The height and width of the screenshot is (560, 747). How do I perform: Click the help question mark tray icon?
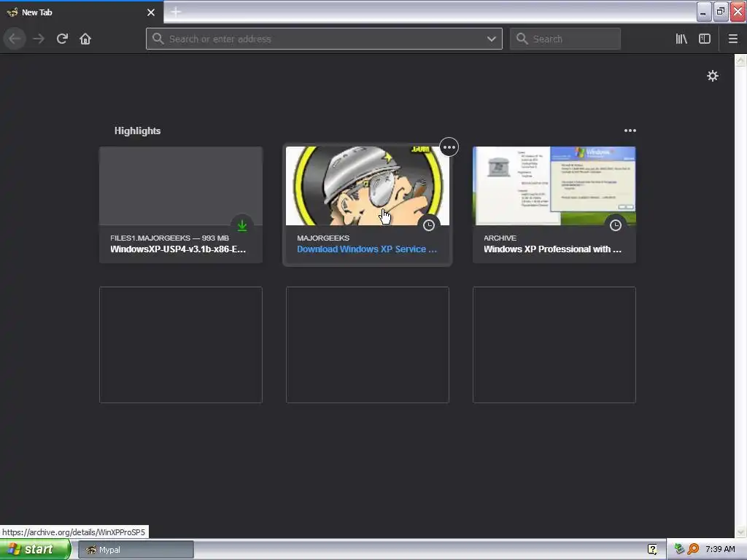tap(653, 549)
